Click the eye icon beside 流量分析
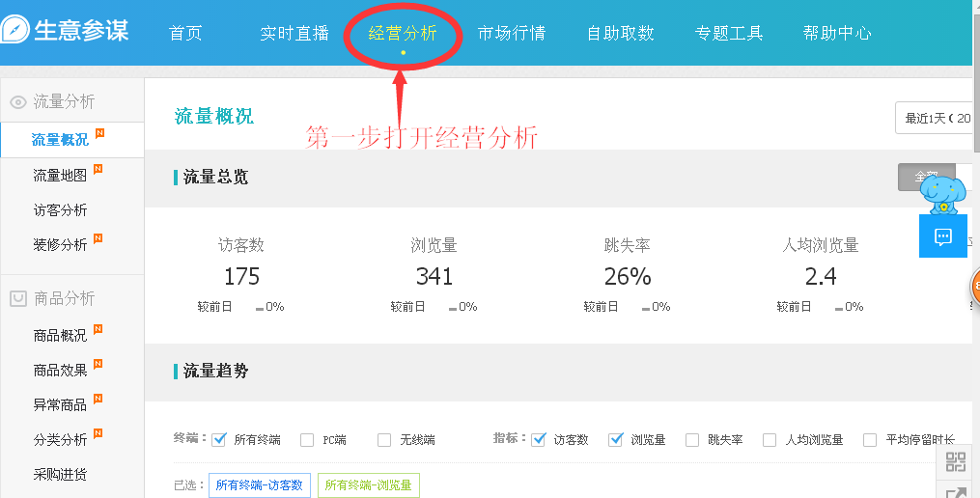 tap(18, 102)
